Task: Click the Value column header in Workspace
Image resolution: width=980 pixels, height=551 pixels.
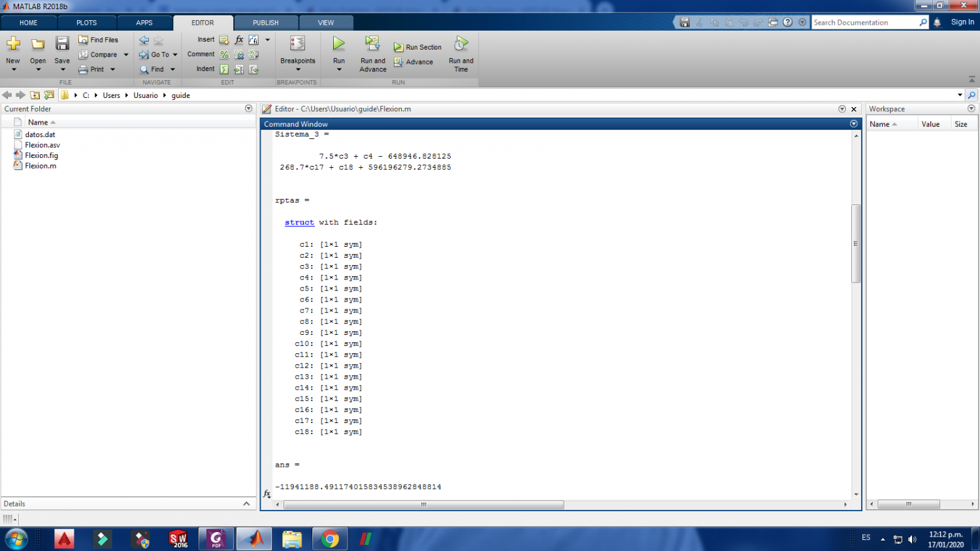Action: pyautogui.click(x=930, y=124)
